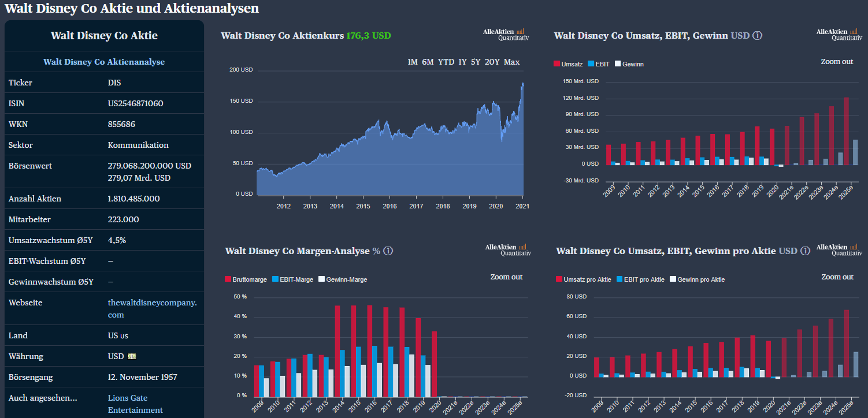Click currency converter icon next to Währung USD
Screen dimensions: 868x418
[132, 356]
